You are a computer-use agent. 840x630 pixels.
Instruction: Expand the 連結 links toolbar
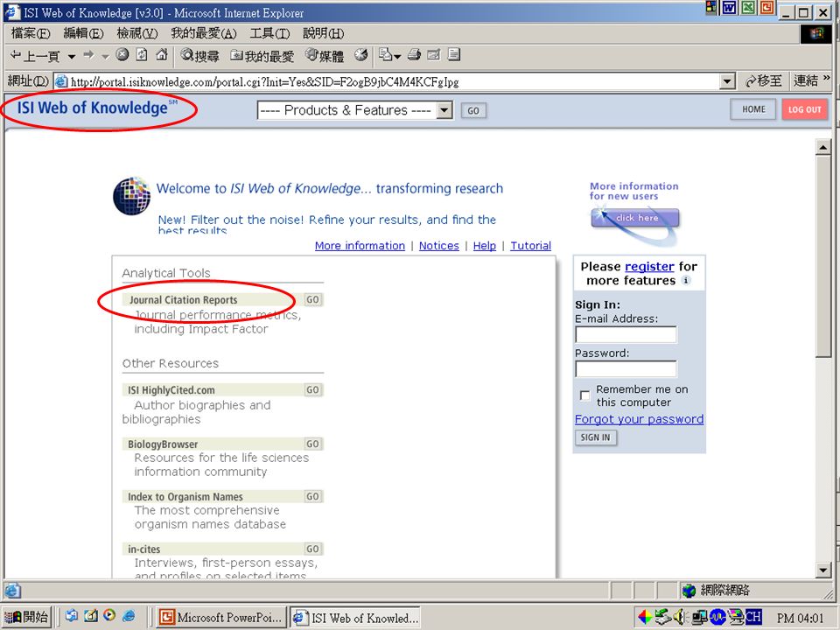[811, 80]
